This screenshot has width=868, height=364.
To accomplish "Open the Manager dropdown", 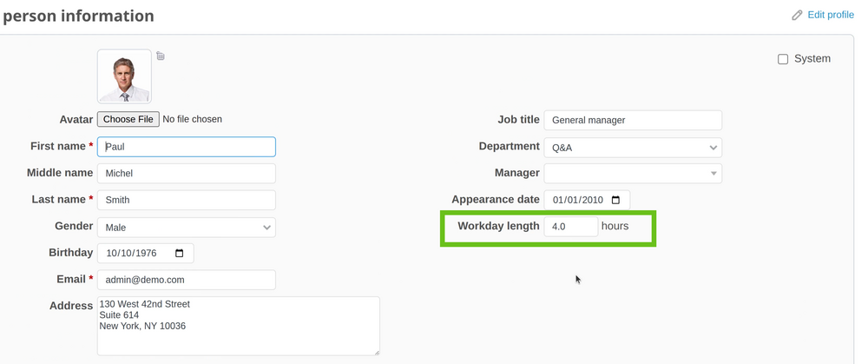I will pyautogui.click(x=633, y=174).
